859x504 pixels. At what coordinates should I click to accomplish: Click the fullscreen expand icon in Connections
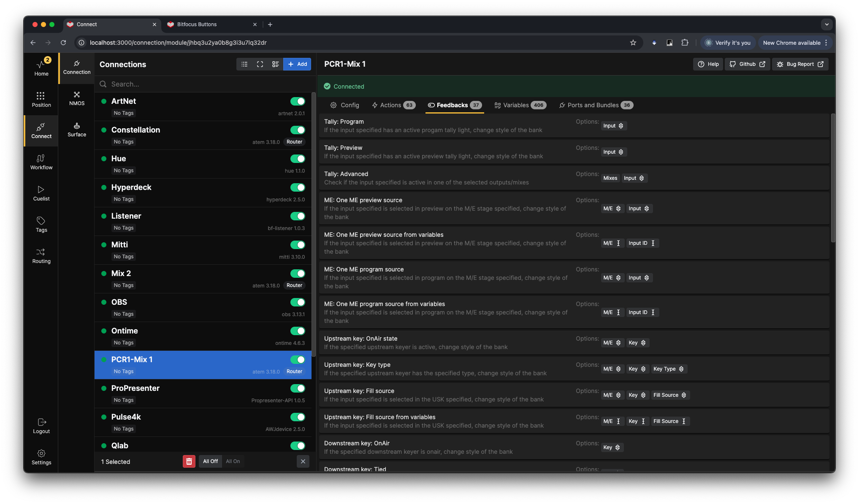260,64
